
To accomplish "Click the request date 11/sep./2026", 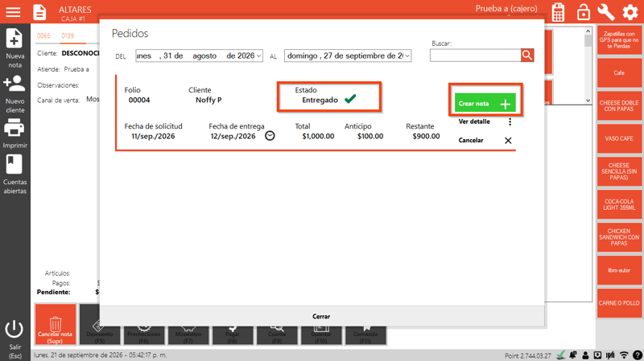I will [x=153, y=136].
